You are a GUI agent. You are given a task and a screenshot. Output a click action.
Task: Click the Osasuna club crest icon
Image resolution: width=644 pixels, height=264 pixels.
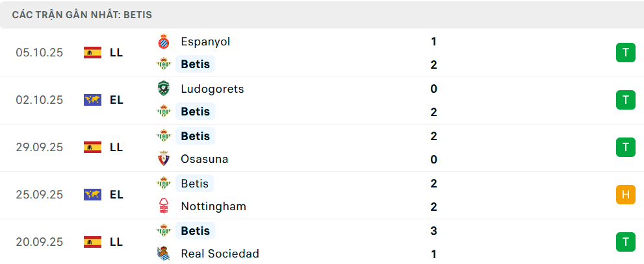163,160
